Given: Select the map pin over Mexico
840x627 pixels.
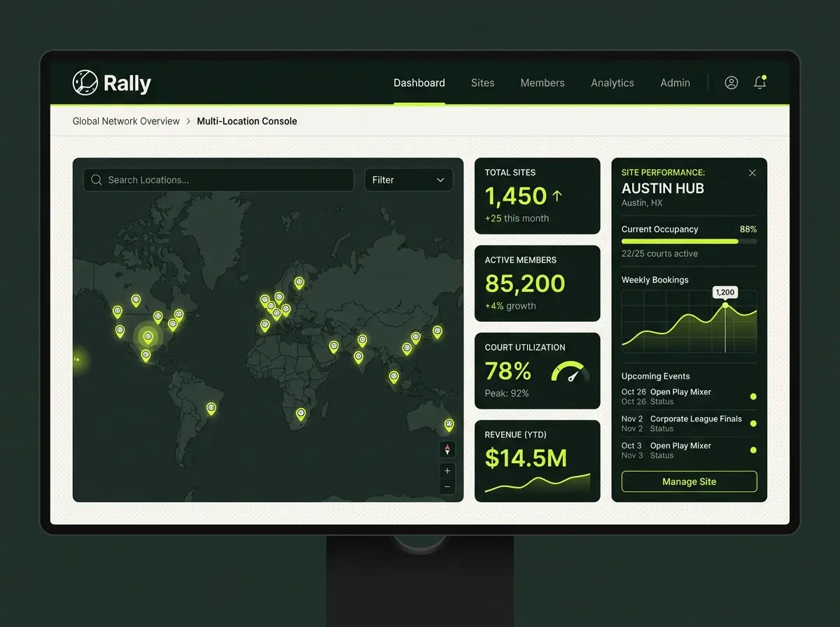Looking at the screenshot, I should coord(146,355).
